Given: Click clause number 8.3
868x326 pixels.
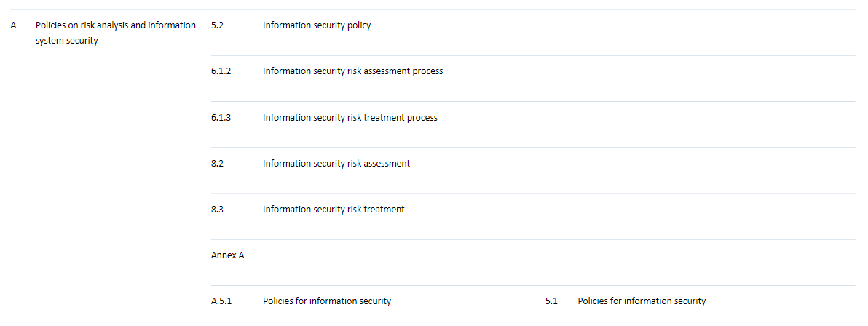Looking at the screenshot, I should click(x=217, y=210).
